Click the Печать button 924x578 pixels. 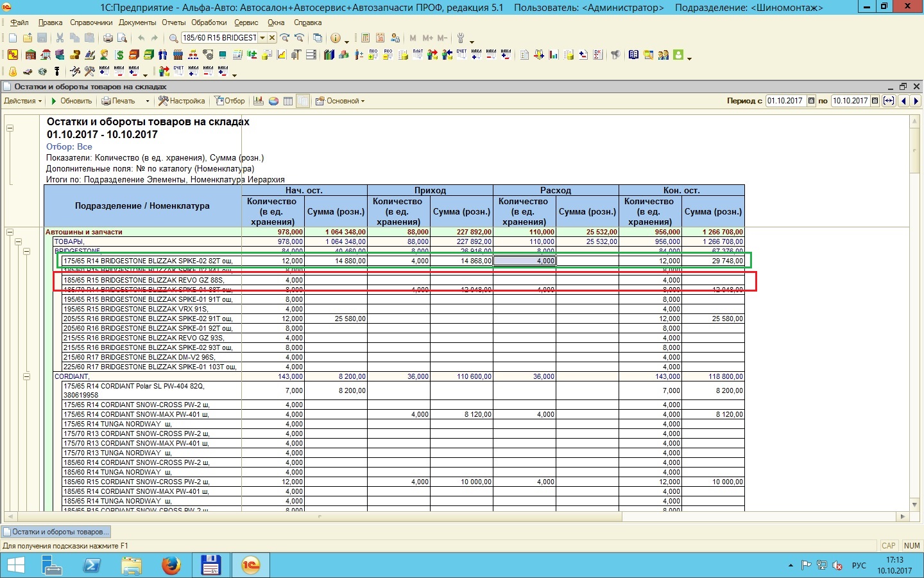point(119,101)
